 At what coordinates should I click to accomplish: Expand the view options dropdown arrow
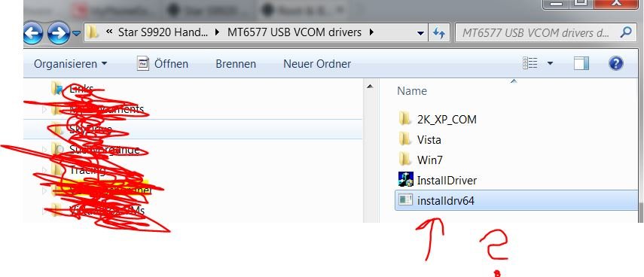550,64
